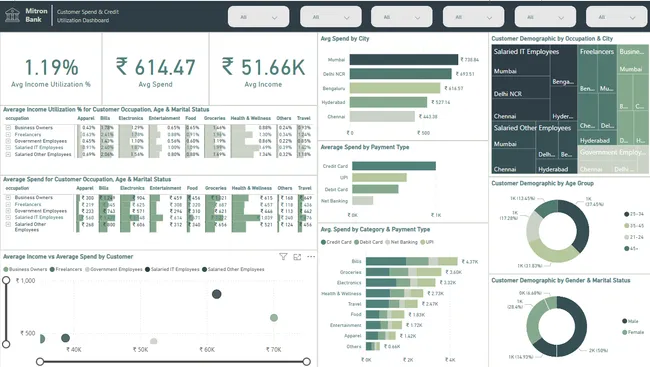Screen dimensions: 650x367
Task: Open the second 'All' slicer dropdown in header
Action: 331,17
